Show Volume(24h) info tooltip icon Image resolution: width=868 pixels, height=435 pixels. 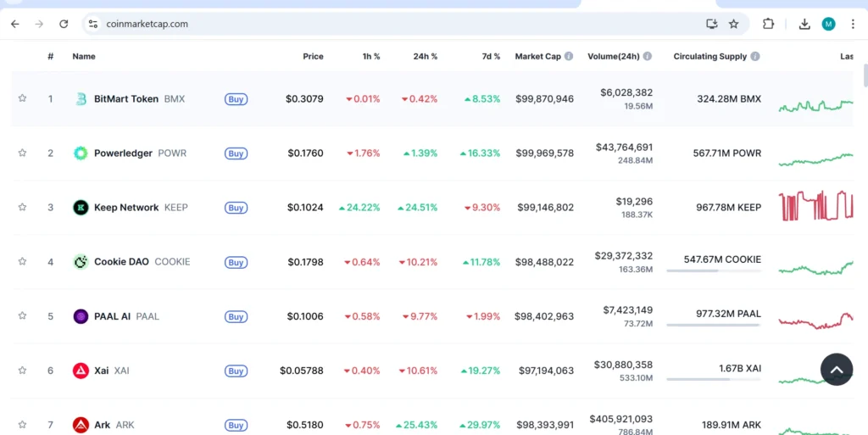pos(647,57)
